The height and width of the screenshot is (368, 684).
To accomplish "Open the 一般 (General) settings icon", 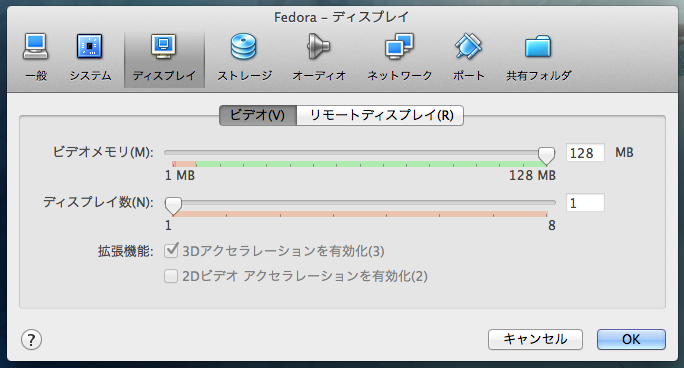I will 36,47.
